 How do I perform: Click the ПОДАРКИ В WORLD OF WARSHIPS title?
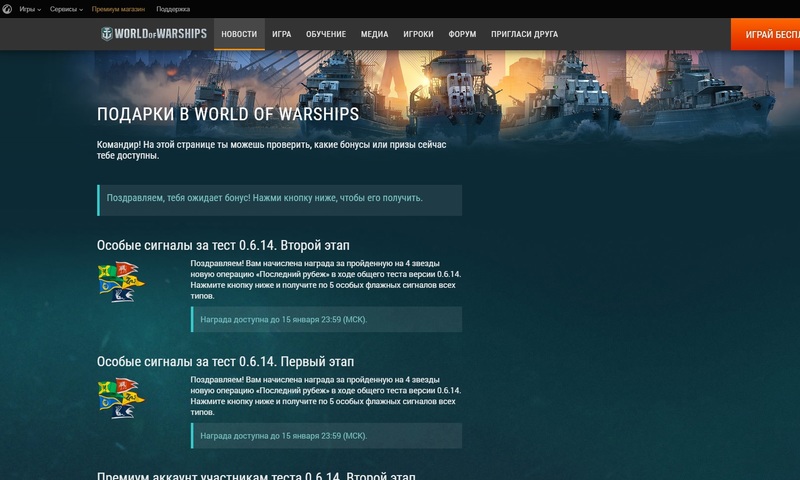click(228, 114)
